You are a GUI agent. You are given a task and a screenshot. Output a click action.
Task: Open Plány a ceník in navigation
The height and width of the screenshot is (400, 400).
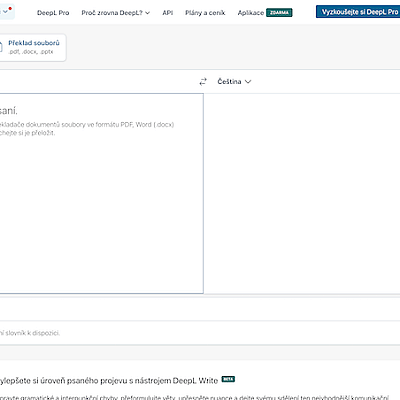pyautogui.click(x=205, y=13)
